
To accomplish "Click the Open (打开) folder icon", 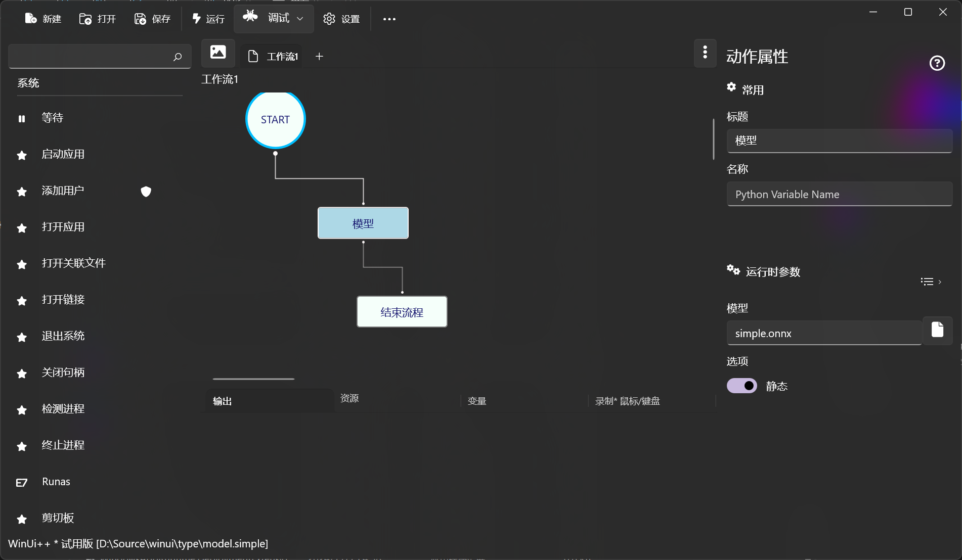I will [85, 19].
